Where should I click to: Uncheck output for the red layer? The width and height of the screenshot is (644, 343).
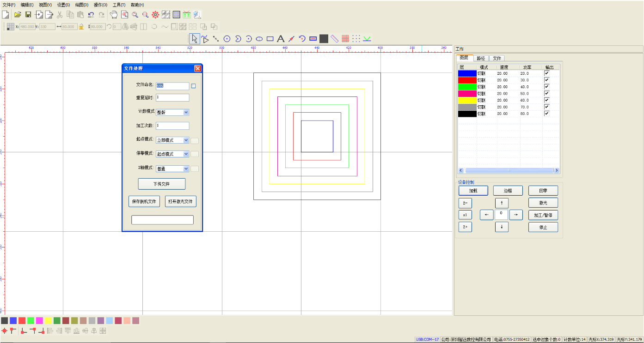(x=547, y=80)
